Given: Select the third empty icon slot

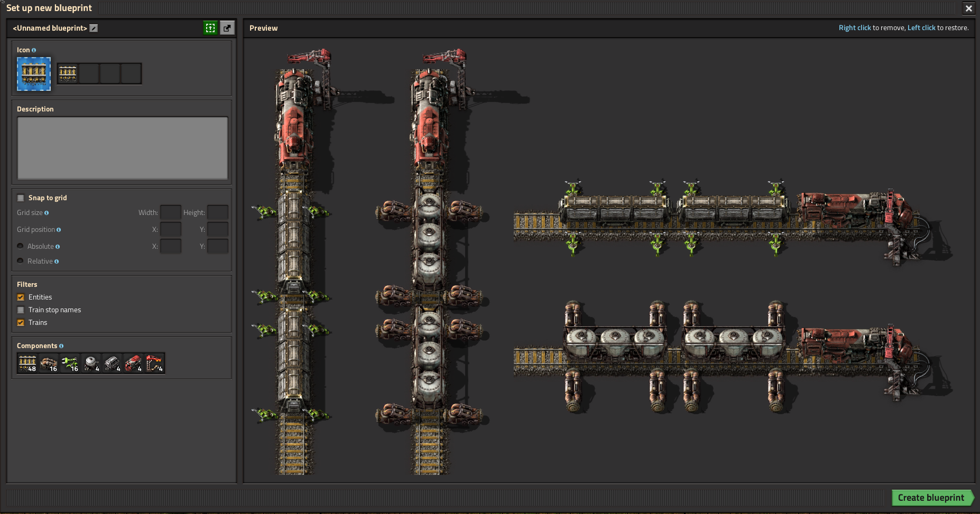Looking at the screenshot, I should [x=110, y=73].
